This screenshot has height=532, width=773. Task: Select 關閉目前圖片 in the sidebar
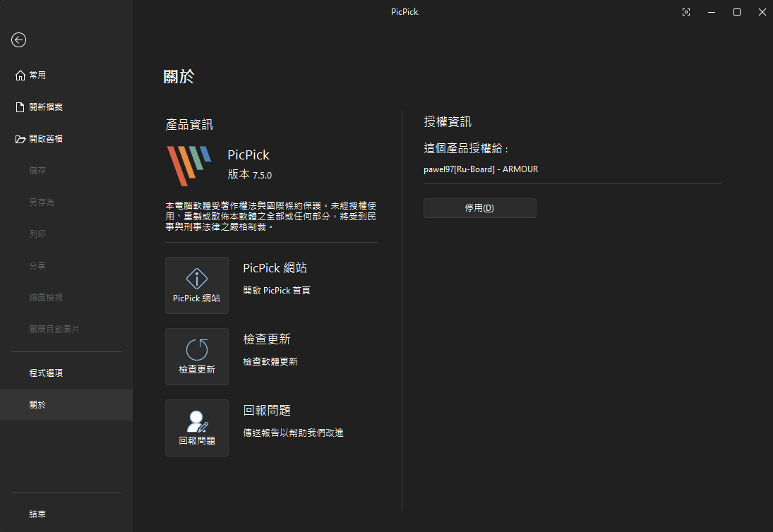click(66, 329)
